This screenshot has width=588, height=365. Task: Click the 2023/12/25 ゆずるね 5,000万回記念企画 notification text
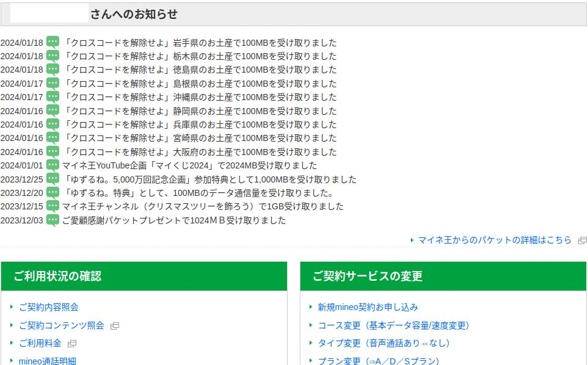point(209,179)
